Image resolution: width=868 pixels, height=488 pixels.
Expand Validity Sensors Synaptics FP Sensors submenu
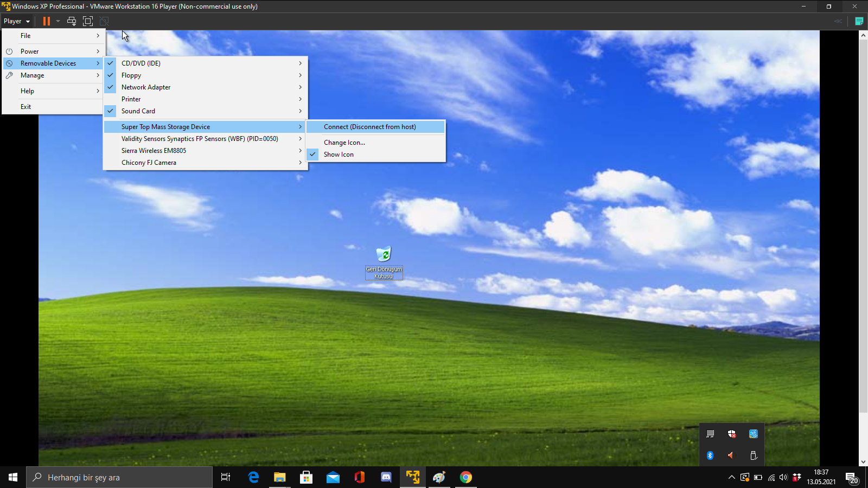point(205,139)
